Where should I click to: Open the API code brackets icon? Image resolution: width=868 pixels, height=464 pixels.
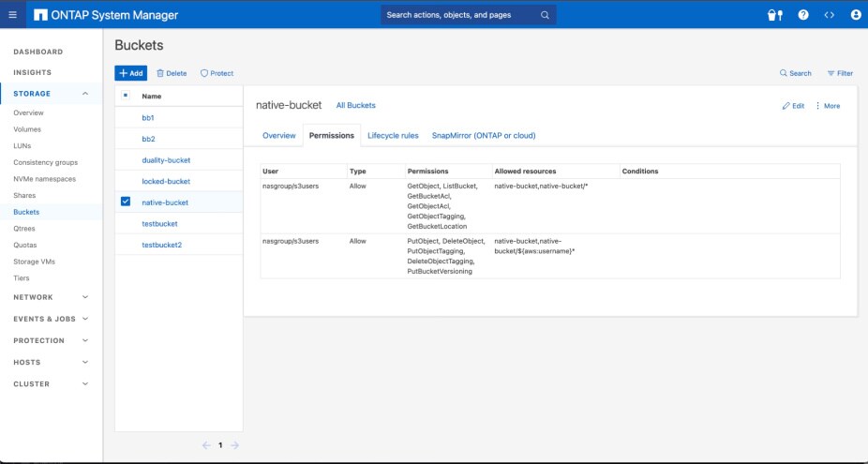(x=829, y=15)
